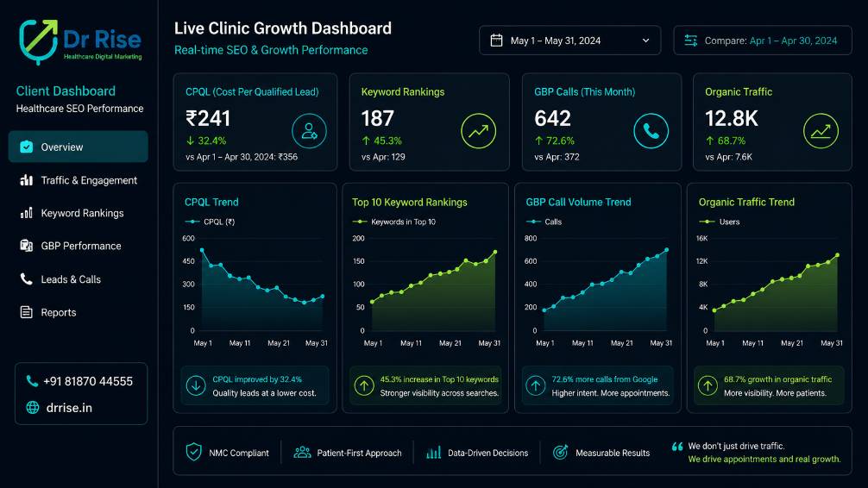Call the +91 81870 44555 number

point(88,381)
